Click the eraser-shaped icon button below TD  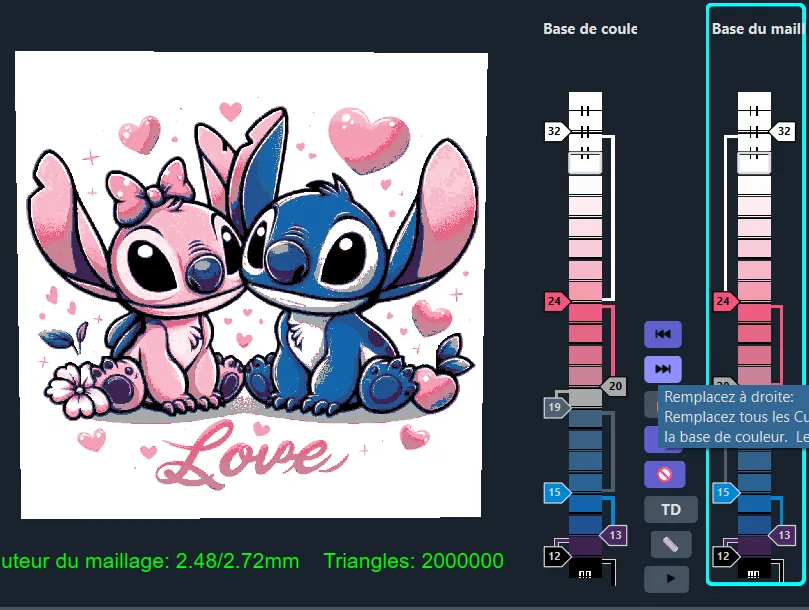tap(670, 544)
